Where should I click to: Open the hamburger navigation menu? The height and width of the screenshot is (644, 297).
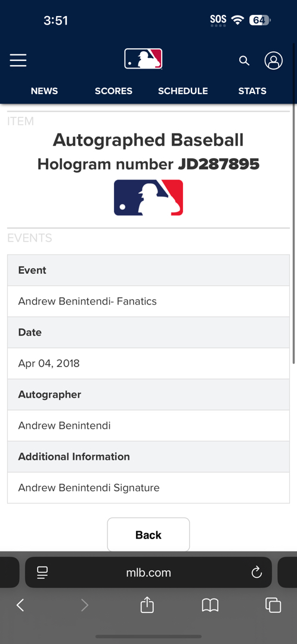click(18, 60)
